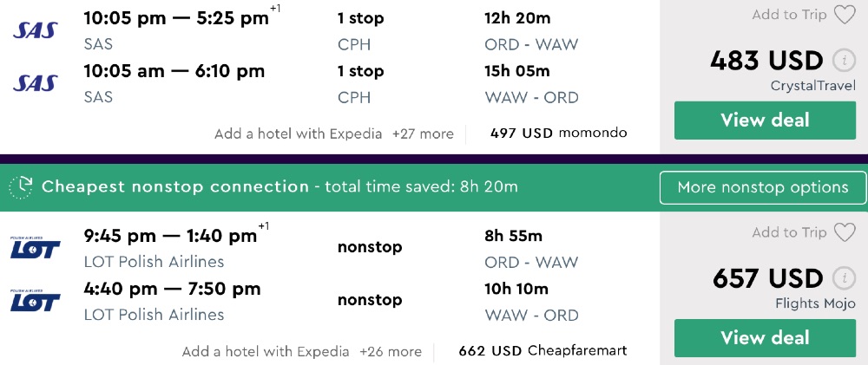Click heart icon on SAS 483 USD flight
This screenshot has height=365, width=868.
click(x=844, y=15)
